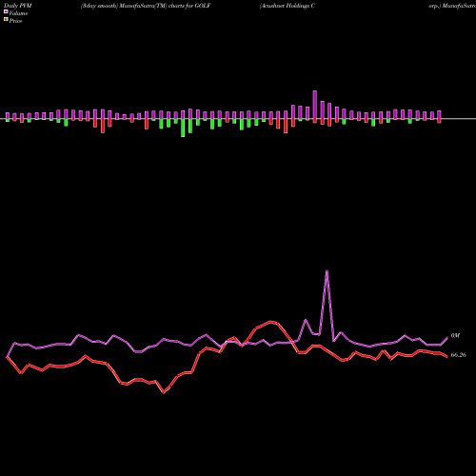Select the 'Price' legend label
This screenshot has height=476, width=476.
[15, 21]
